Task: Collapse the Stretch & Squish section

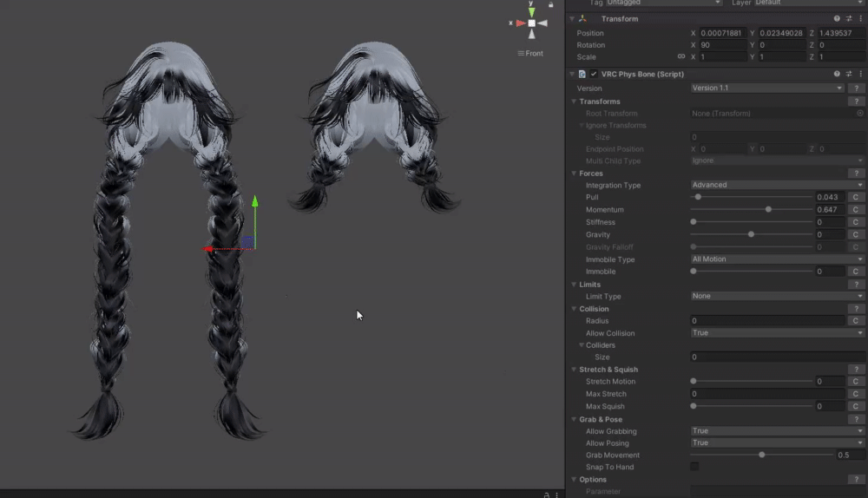Action: pyautogui.click(x=574, y=370)
